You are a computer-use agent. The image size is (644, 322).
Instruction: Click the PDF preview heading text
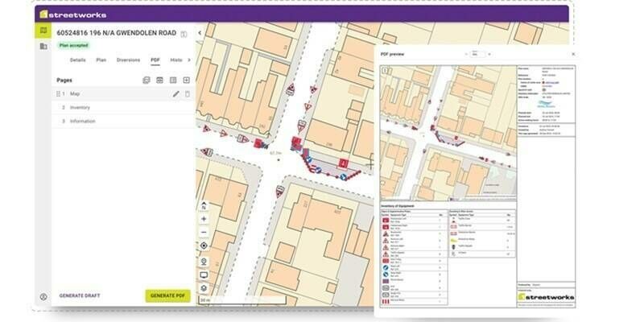(392, 54)
